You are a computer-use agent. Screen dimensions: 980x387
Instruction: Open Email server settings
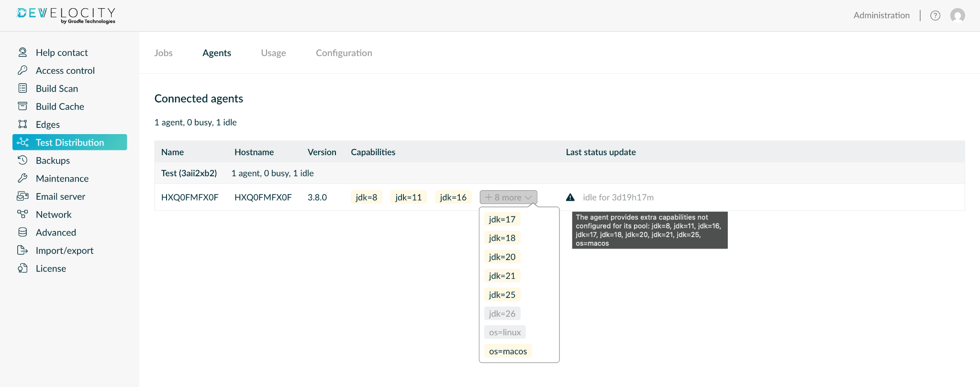coord(70,196)
